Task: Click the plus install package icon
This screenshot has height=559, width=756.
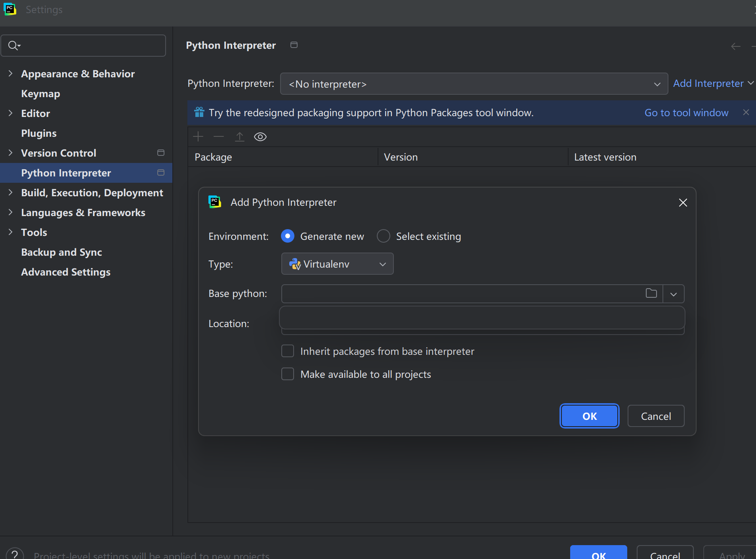Action: click(x=198, y=137)
